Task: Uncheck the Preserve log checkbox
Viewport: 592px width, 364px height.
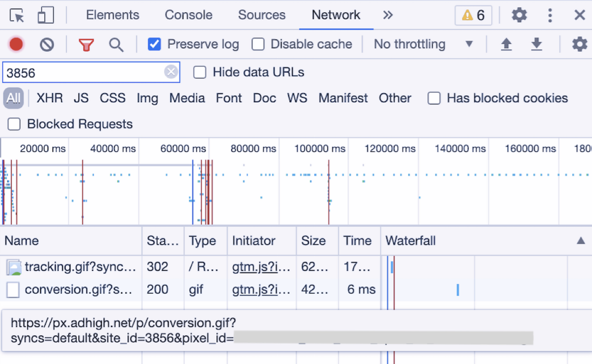Action: (x=154, y=44)
